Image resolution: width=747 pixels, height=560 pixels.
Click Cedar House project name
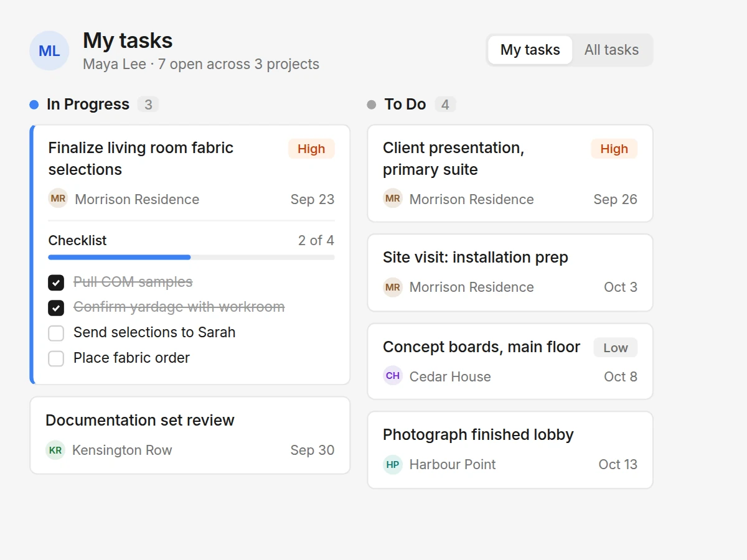[x=450, y=376]
